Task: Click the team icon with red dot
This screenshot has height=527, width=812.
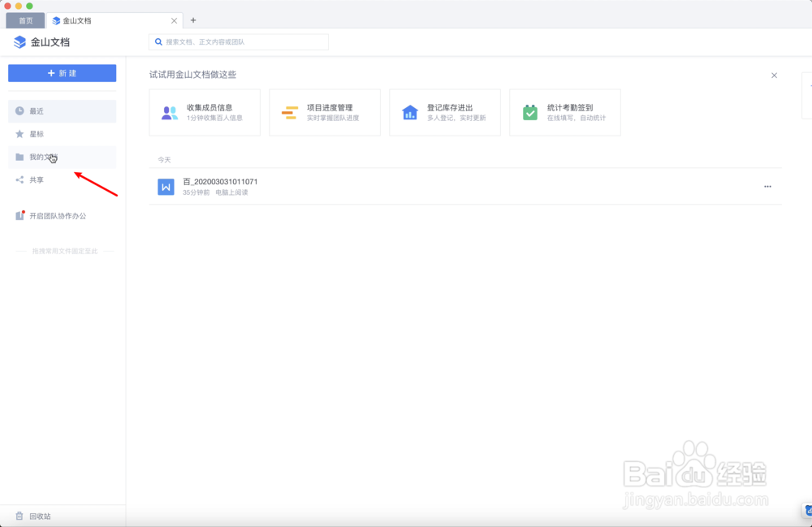Action: 20,215
